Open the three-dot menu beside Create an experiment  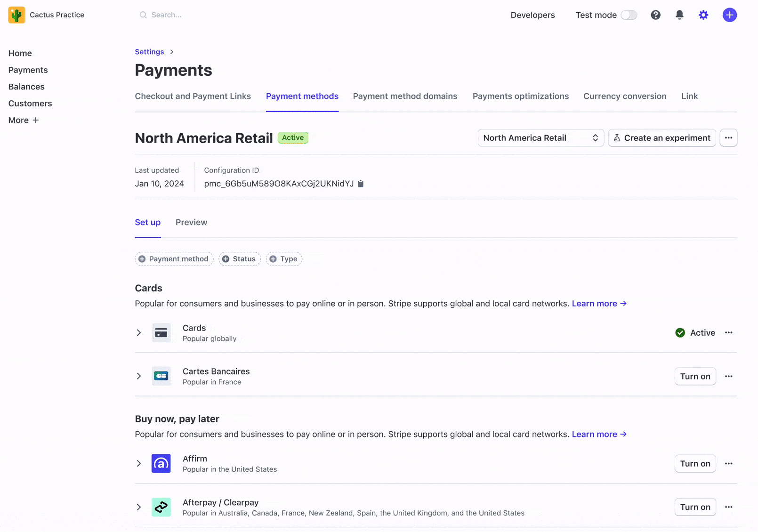728,138
